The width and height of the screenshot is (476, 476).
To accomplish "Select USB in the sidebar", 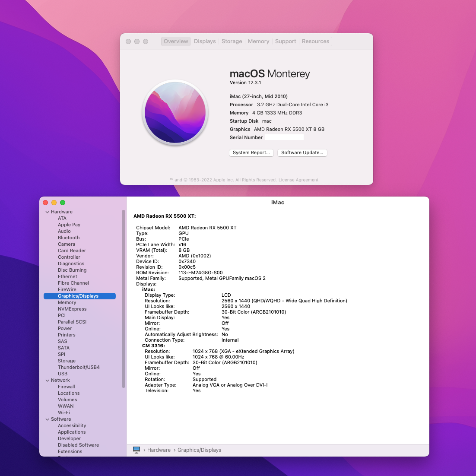I will [63, 374].
